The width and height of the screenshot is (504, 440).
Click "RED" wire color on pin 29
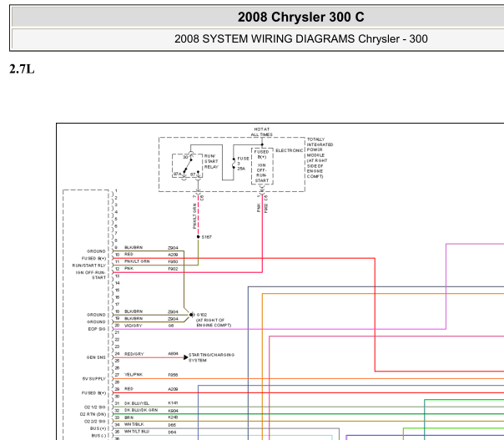point(129,389)
